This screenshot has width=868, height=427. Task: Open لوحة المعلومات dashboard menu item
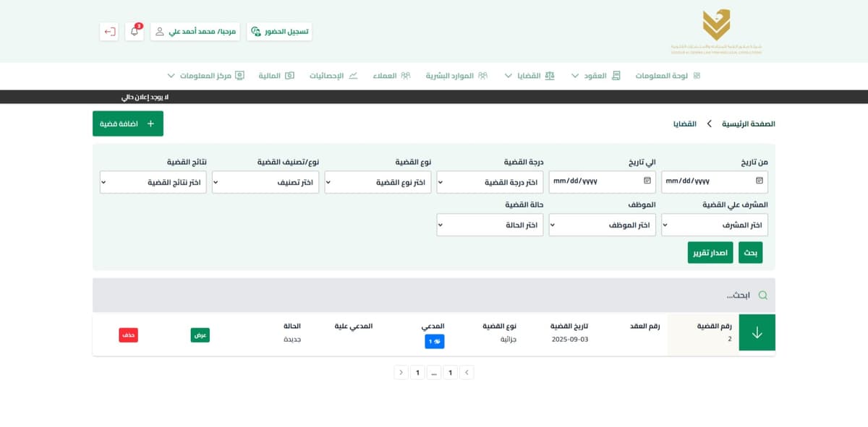pyautogui.click(x=668, y=76)
